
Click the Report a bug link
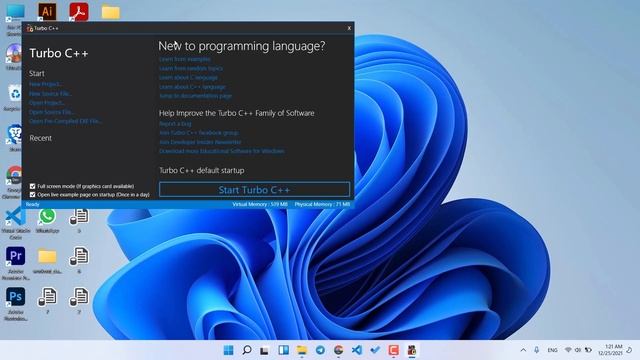point(175,124)
